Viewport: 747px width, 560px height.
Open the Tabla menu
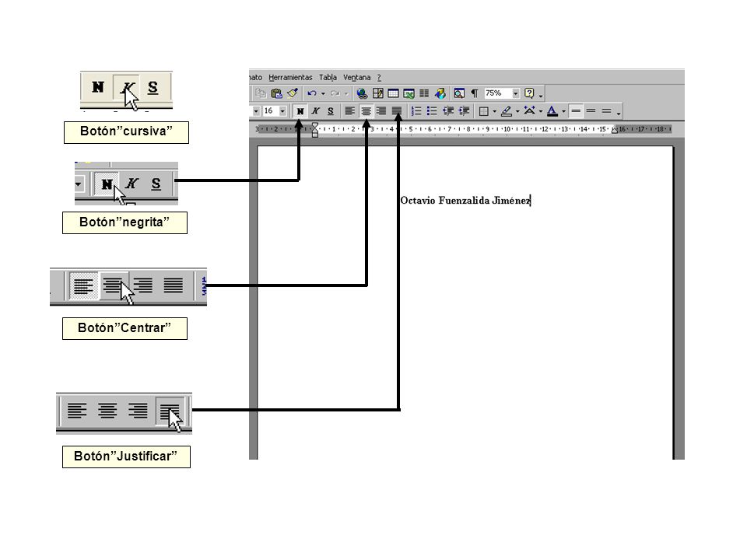(328, 77)
